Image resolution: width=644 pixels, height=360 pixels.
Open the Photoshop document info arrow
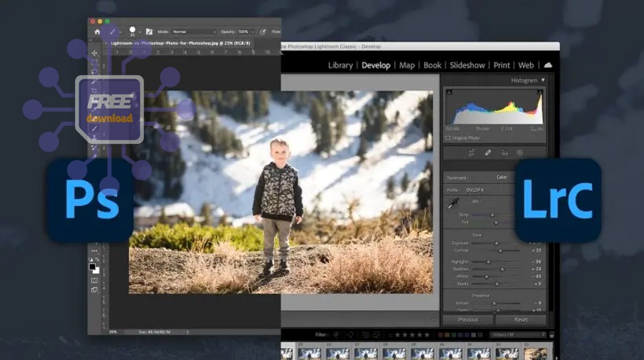click(187, 331)
